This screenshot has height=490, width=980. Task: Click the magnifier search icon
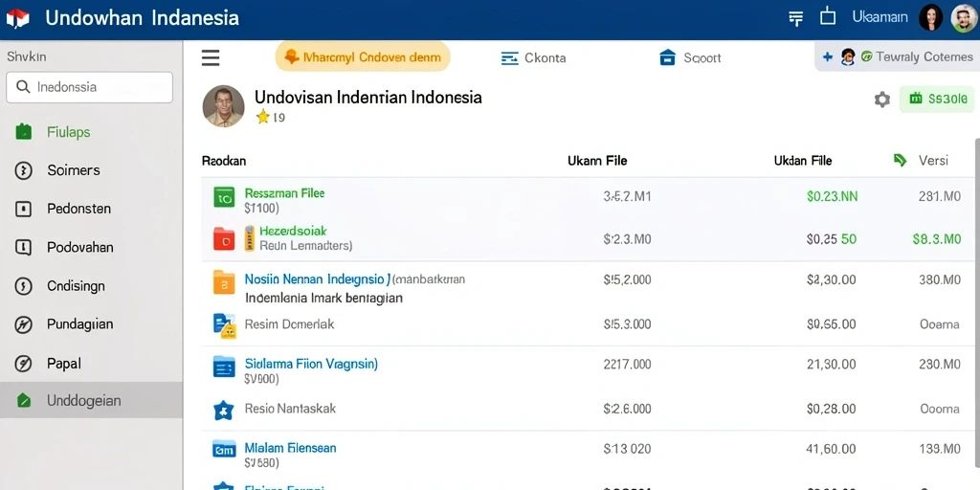(23, 87)
